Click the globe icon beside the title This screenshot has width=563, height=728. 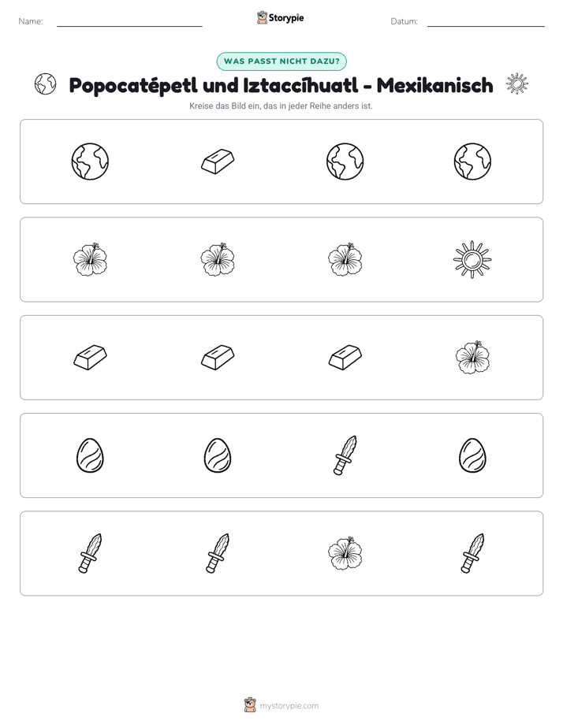[45, 84]
